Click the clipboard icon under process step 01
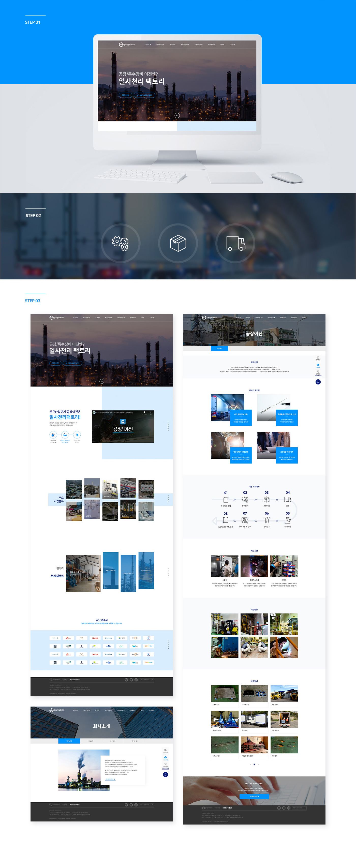Screen dimensions: 356x868 [x=226, y=499]
